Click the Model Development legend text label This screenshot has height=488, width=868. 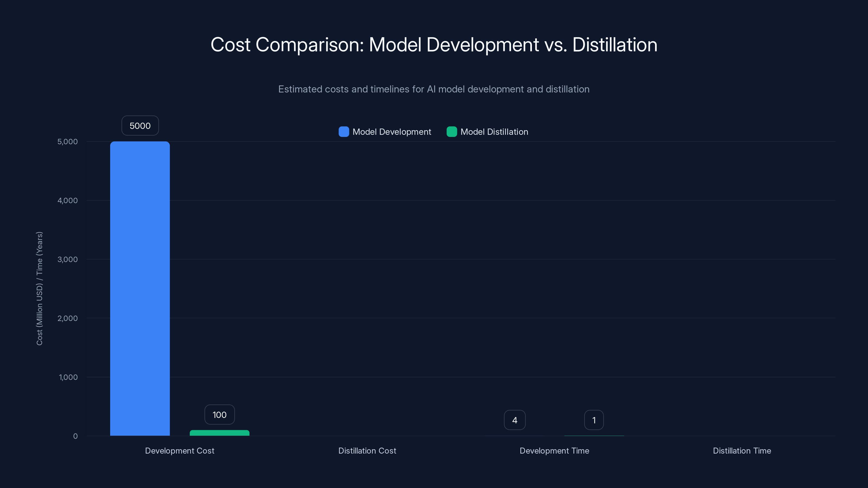point(392,132)
